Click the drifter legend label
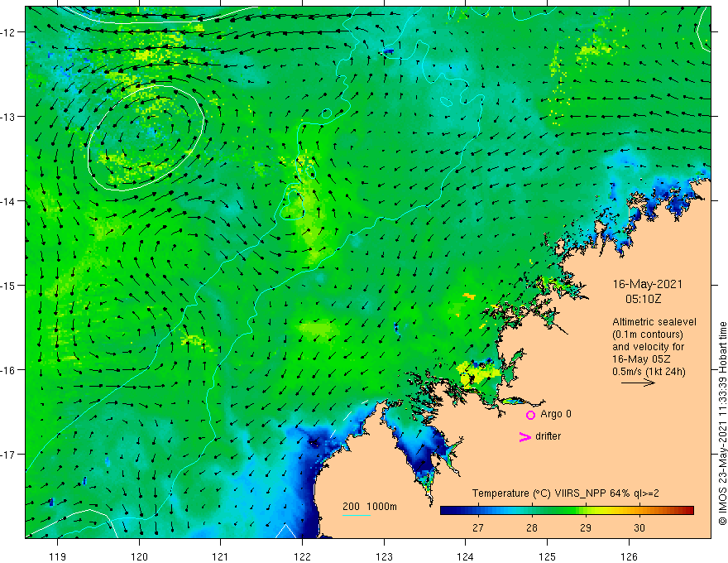This screenshot has height=563, width=728. coord(548,436)
